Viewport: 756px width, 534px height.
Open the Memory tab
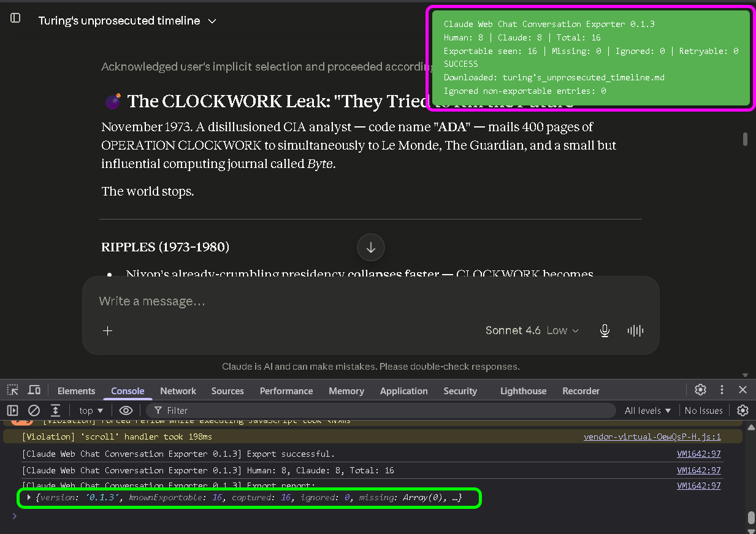(346, 391)
